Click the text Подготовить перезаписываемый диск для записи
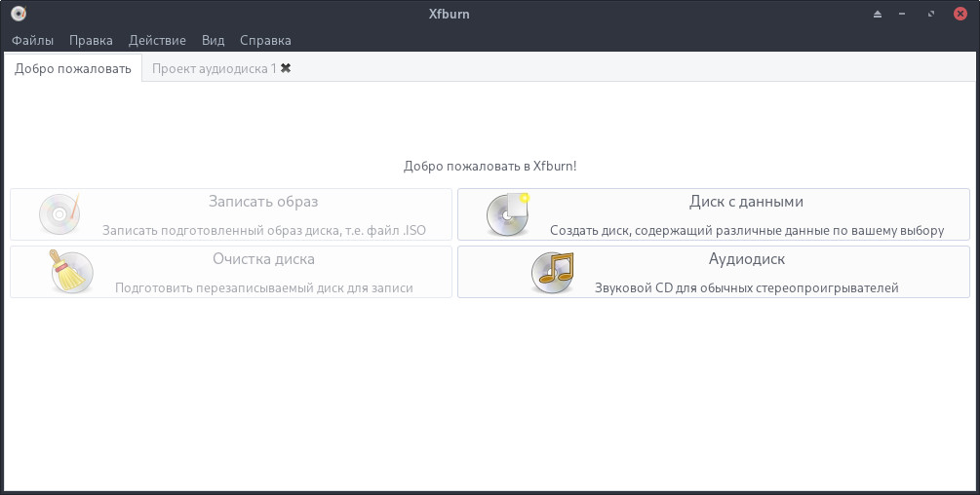 [263, 287]
